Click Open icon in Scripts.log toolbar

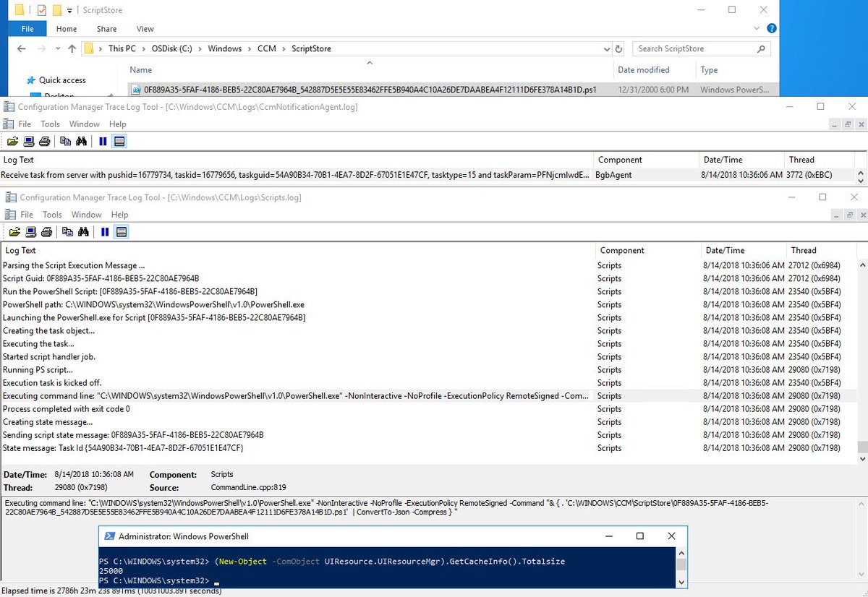(x=15, y=232)
